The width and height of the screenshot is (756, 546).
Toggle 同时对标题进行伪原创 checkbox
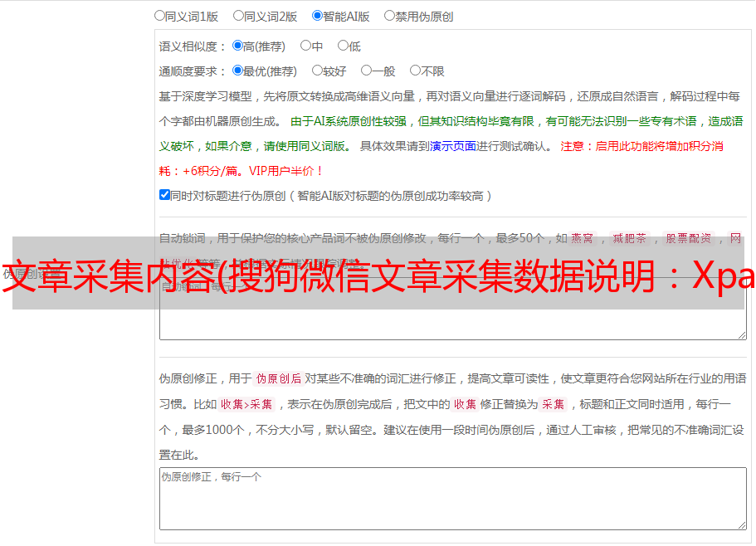(x=164, y=195)
